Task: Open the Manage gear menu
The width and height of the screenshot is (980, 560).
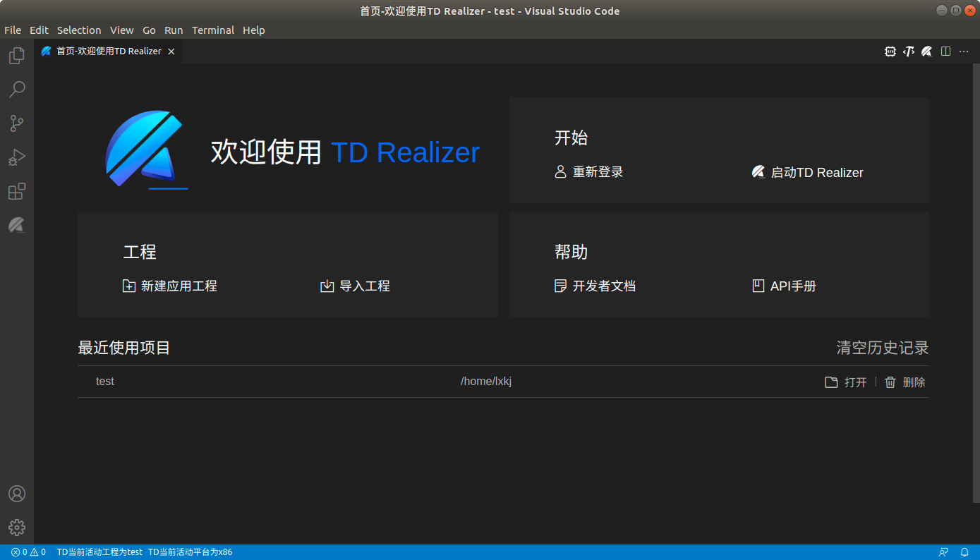Action: pos(17,528)
